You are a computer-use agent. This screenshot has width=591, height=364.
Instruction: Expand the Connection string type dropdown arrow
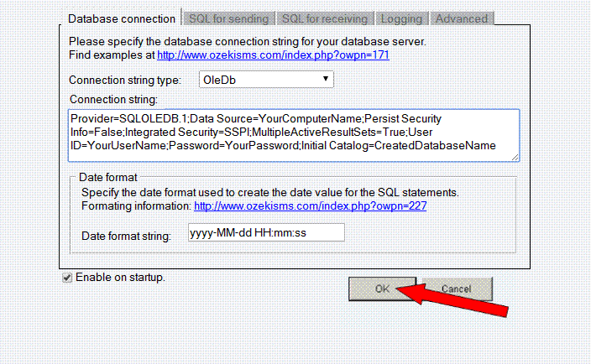tap(325, 80)
